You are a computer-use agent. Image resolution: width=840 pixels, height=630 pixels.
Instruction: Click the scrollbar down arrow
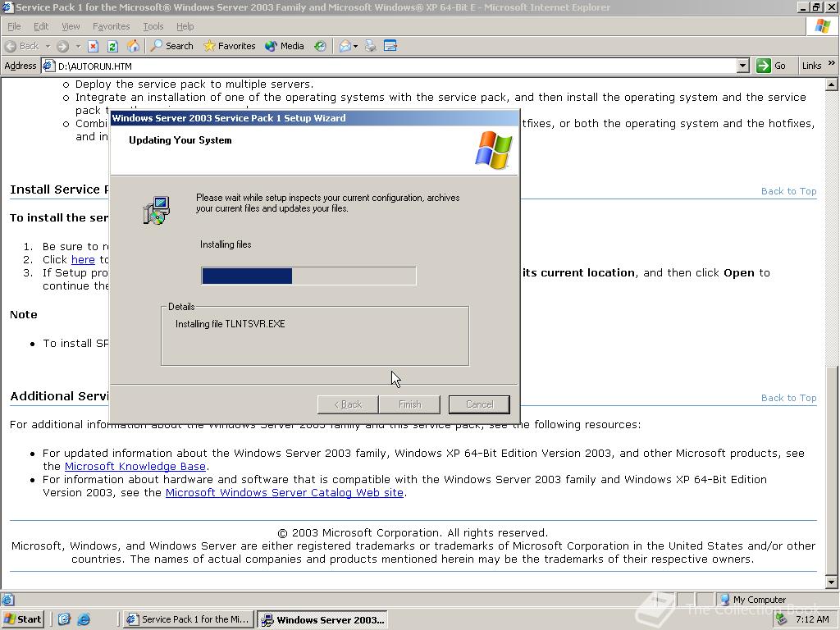tap(832, 582)
